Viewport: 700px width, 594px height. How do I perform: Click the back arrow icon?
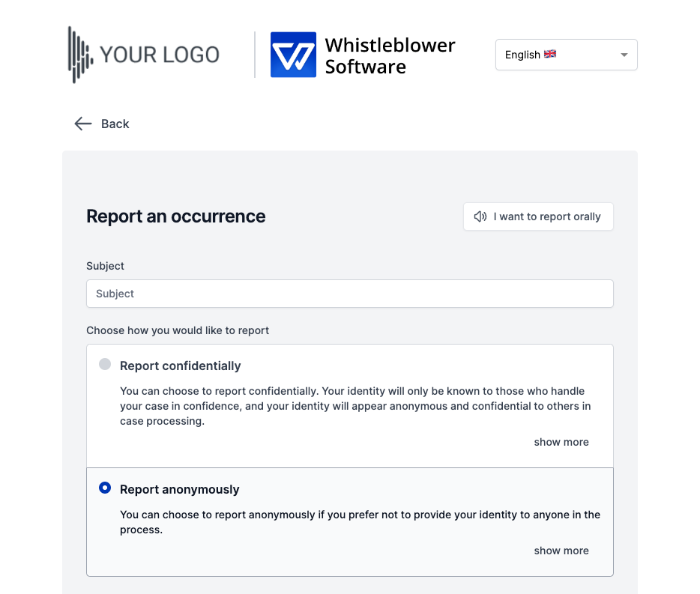click(83, 124)
